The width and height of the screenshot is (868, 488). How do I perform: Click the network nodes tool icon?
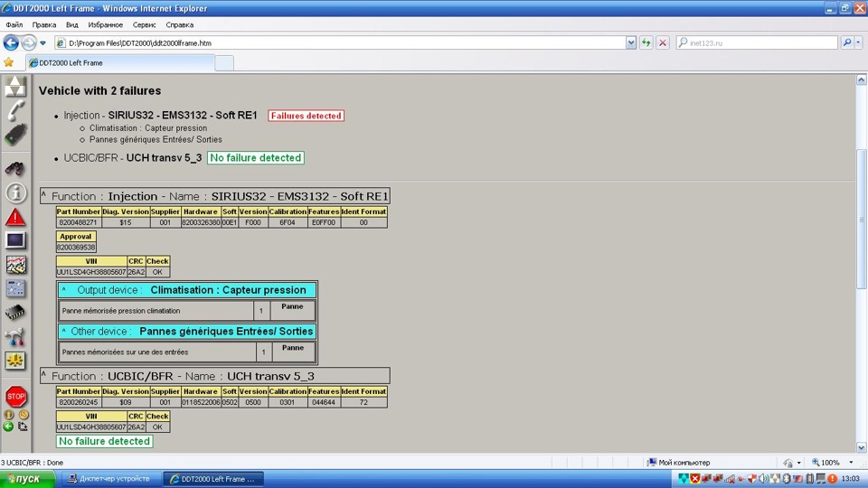point(15,336)
